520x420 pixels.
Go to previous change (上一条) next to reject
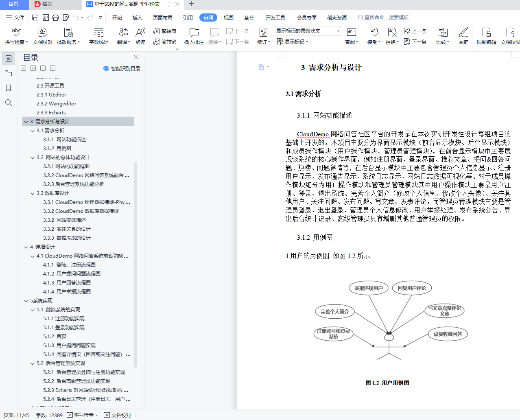pos(415,31)
